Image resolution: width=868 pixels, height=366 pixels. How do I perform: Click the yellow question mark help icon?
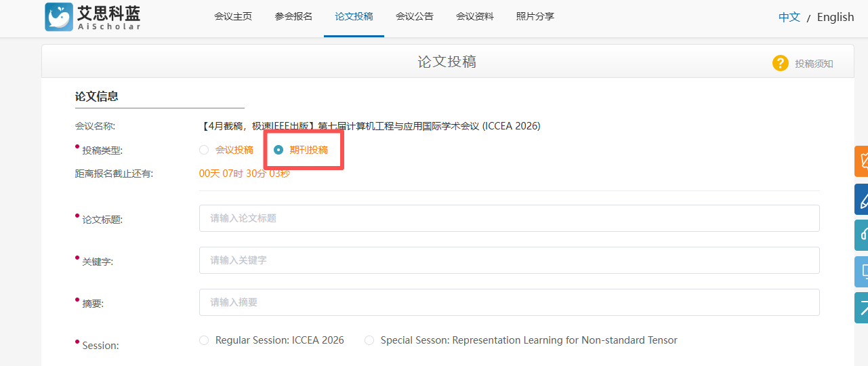pos(780,63)
